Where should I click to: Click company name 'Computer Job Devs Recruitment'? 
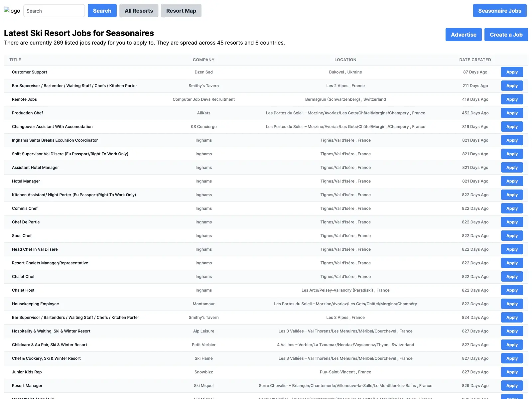tap(203, 99)
